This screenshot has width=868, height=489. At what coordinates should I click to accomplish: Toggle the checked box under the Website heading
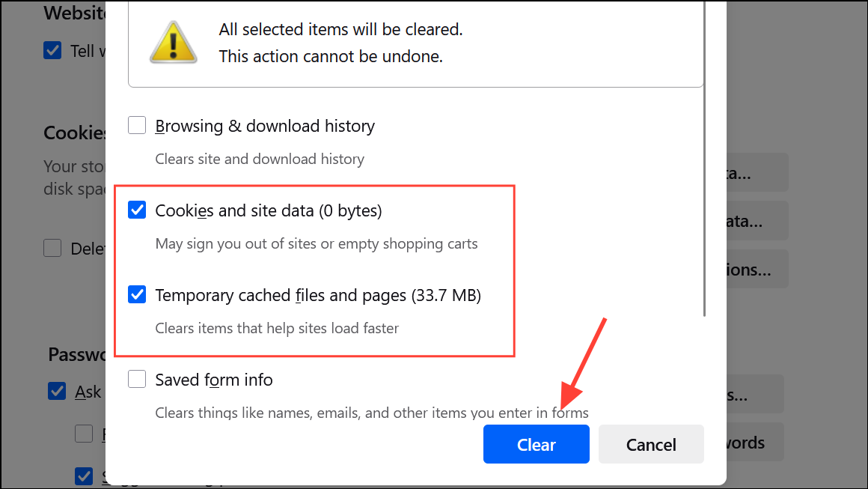click(x=52, y=51)
